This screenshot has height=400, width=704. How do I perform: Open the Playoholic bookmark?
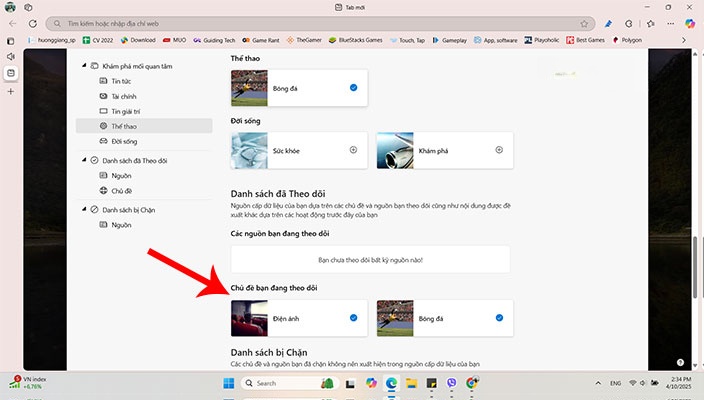[x=542, y=40]
